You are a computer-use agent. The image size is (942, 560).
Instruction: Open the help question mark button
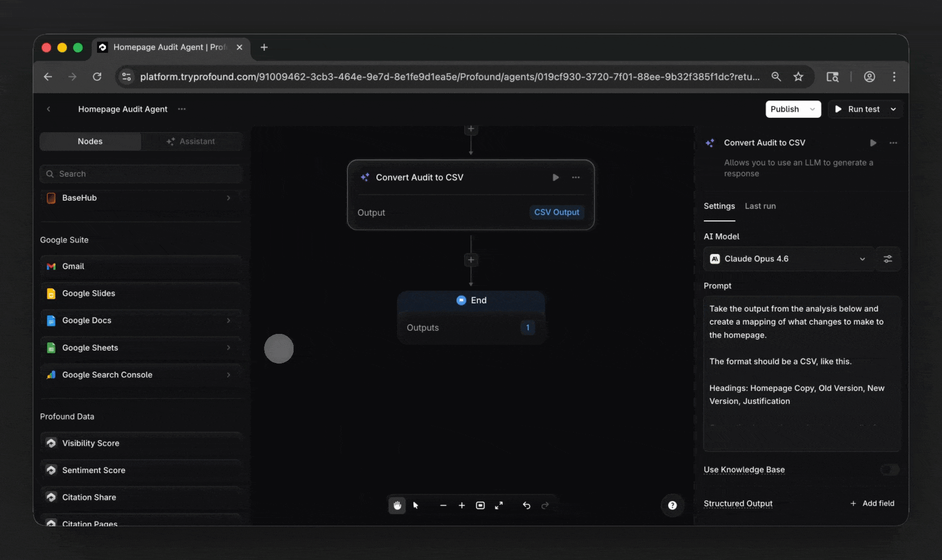pos(672,505)
